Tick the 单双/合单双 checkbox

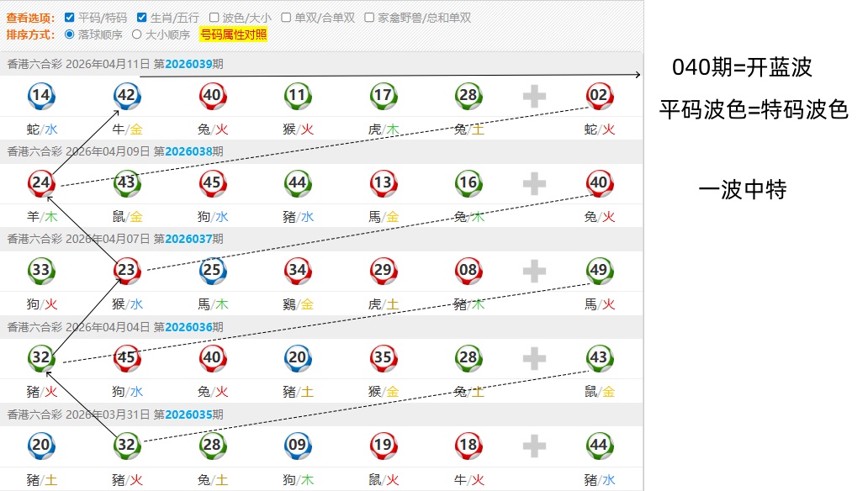click(286, 18)
